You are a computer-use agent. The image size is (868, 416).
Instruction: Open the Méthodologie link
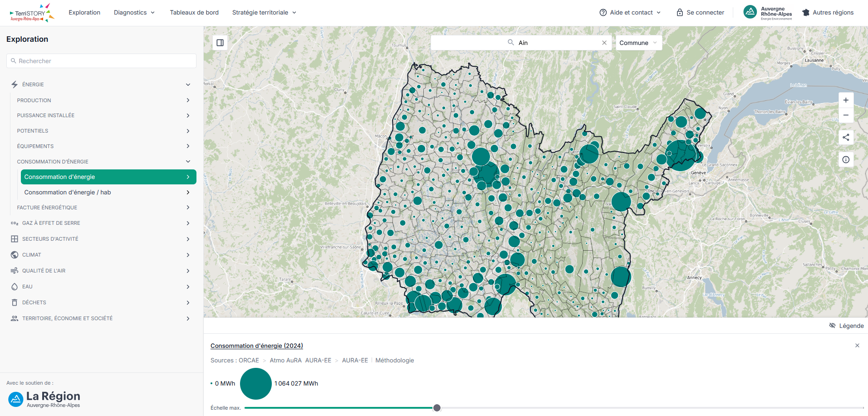pos(395,360)
